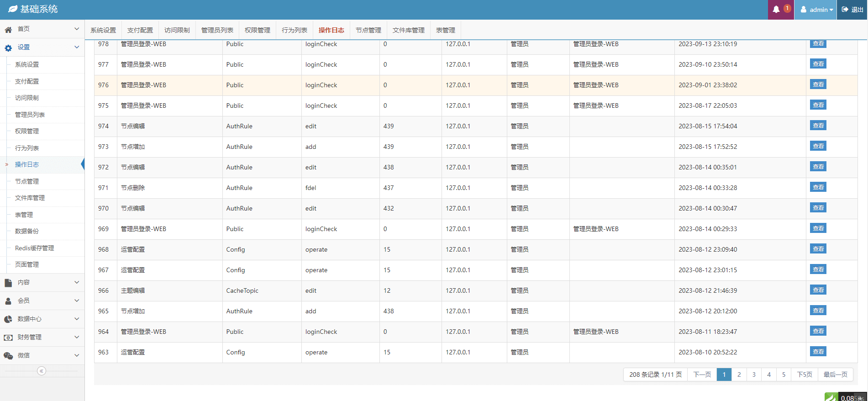Screen dimensions: 868x401
Task: View details for log record 966
Action: 818,290
